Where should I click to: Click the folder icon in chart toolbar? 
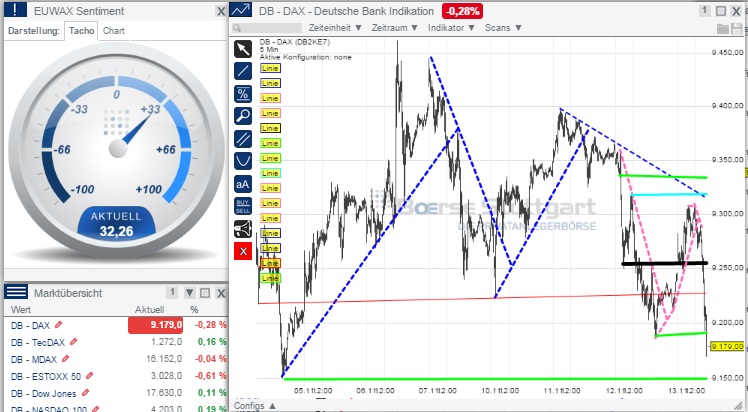coord(723,29)
